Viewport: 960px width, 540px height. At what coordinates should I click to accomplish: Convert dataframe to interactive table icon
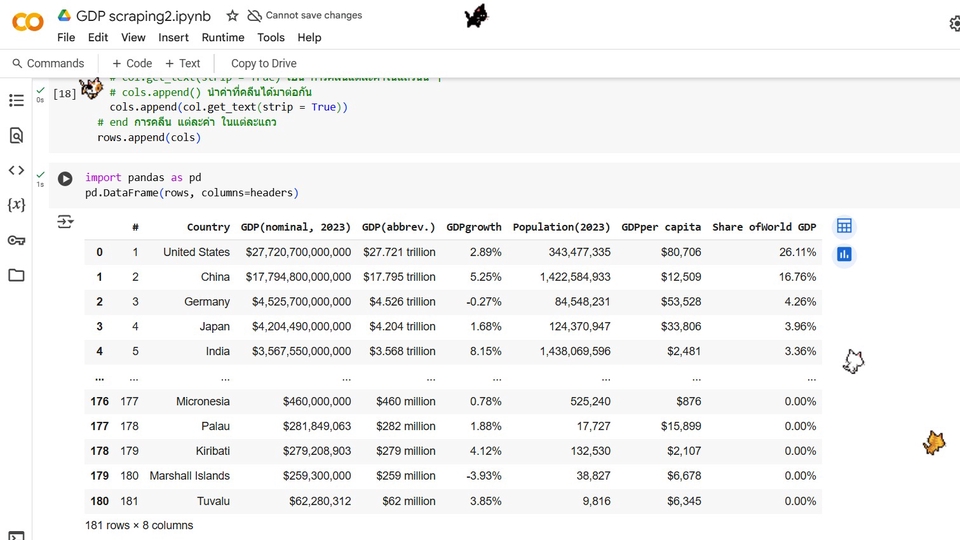(844, 226)
